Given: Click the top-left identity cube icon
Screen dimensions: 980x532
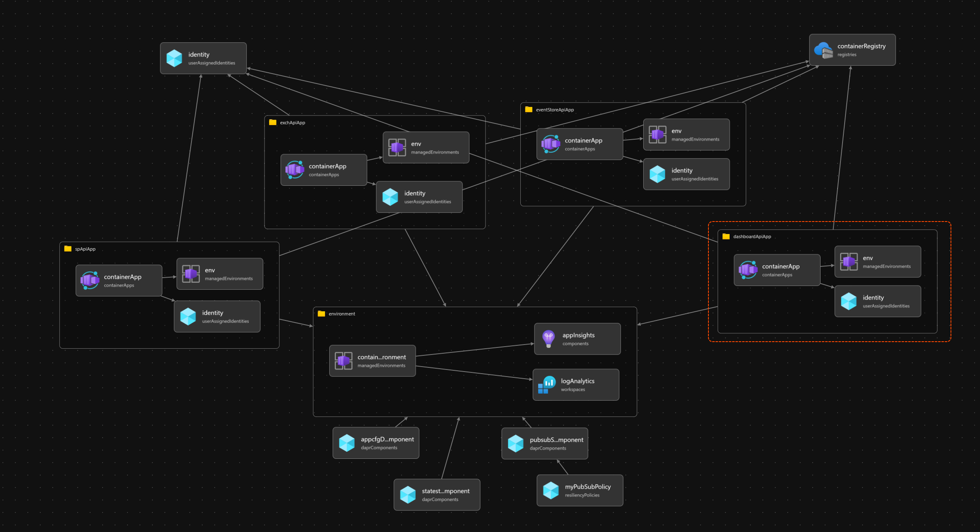Looking at the screenshot, I should tap(174, 58).
